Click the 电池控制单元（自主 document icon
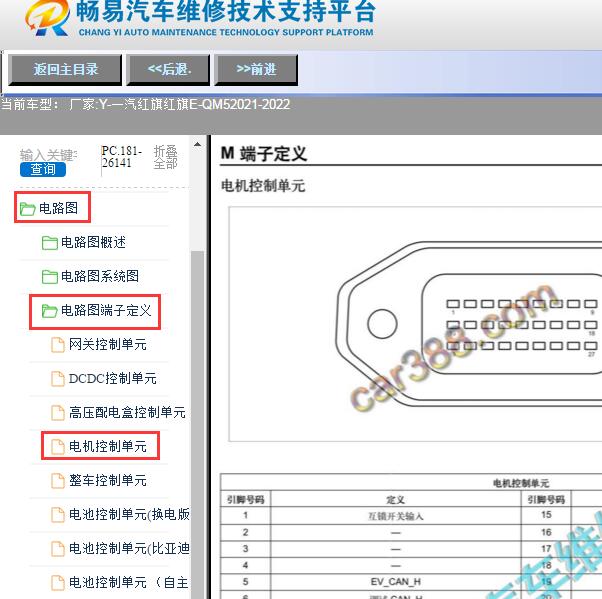Image resolution: width=602 pixels, height=599 pixels. (58, 582)
